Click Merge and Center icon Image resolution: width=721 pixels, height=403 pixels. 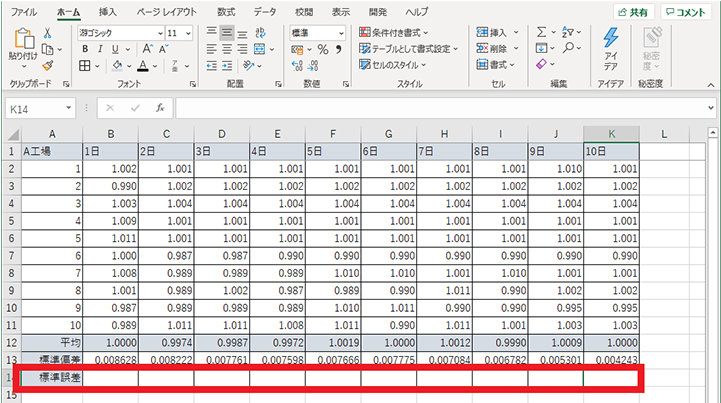pos(260,49)
